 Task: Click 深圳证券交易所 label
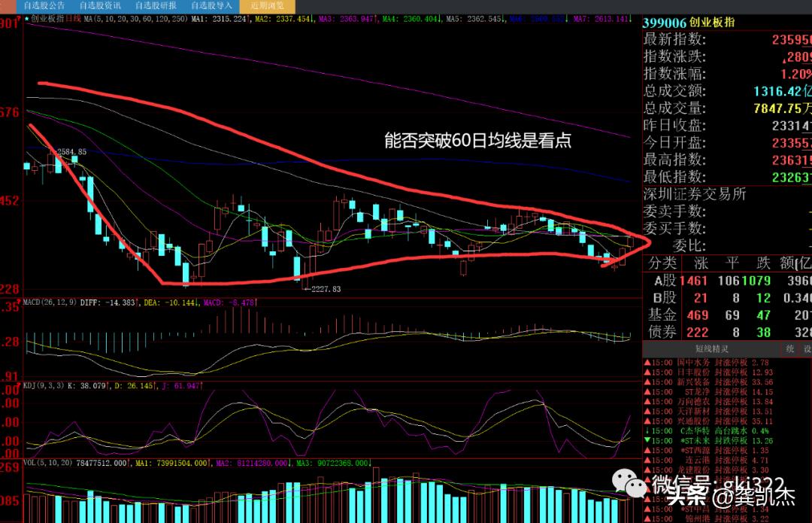[x=695, y=194]
